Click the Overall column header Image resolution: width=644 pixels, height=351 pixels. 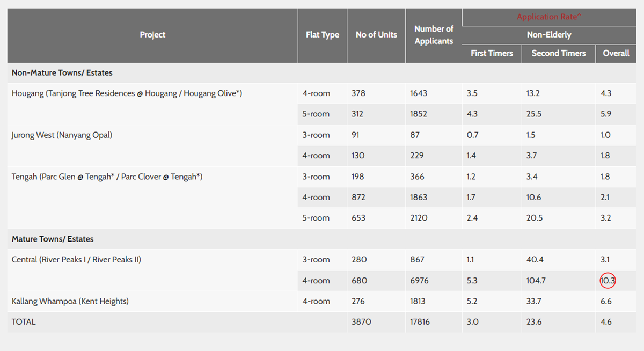click(616, 53)
